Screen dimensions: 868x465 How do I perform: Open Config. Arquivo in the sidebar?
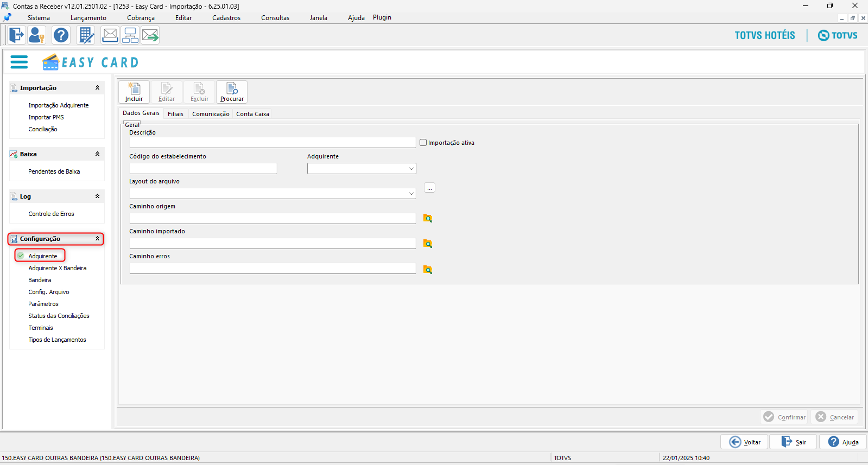pos(49,292)
